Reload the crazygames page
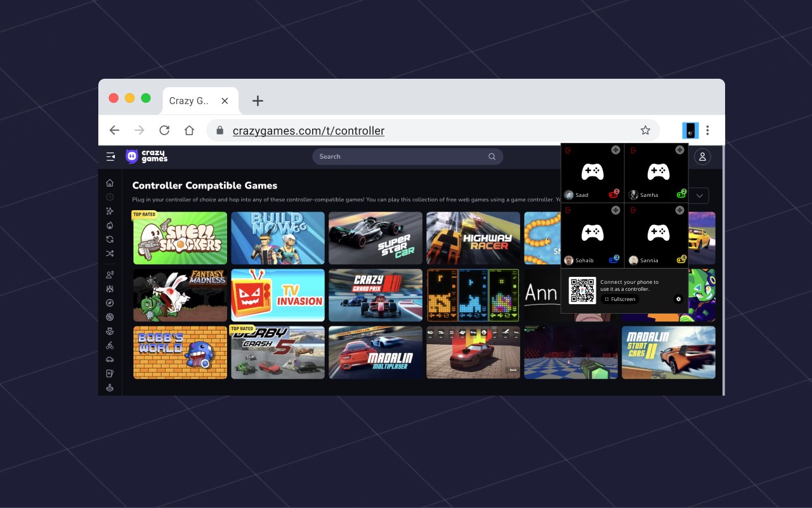 164,130
